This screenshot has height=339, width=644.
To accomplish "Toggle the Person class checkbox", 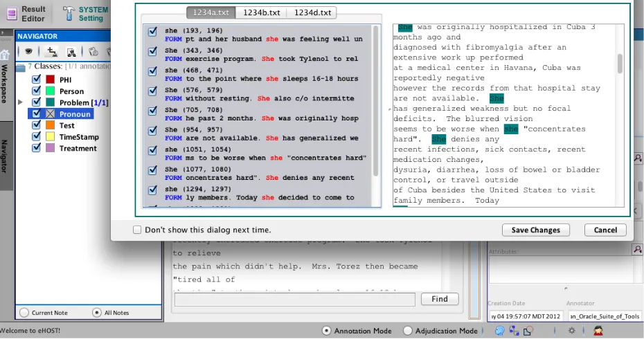I will (x=36, y=91).
